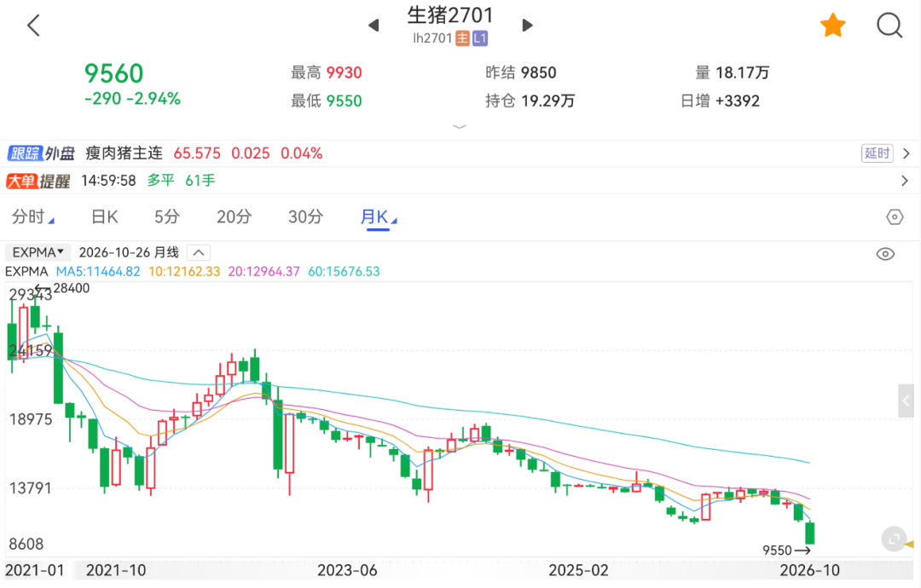Click the 量 18.17万 volume value
Screen dimensions: 921x588
(x=733, y=72)
